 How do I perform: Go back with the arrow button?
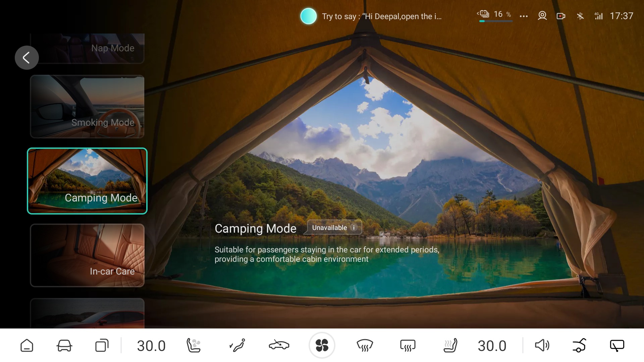coord(26,58)
